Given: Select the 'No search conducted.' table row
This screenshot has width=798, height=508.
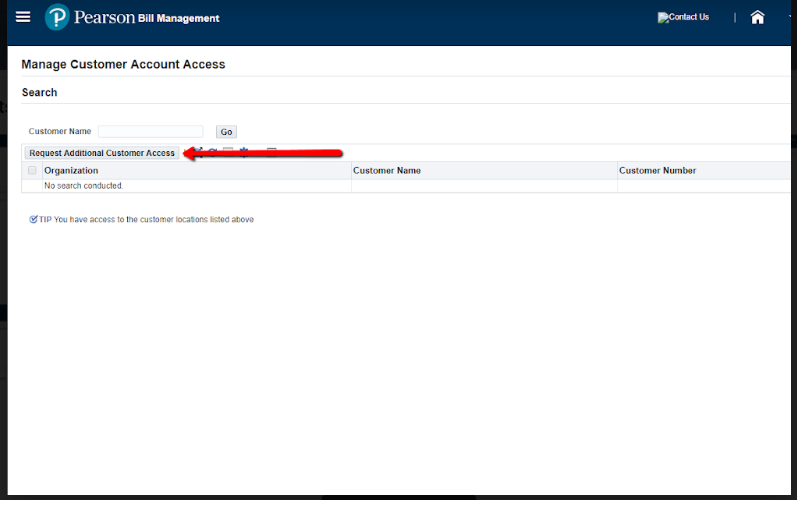Looking at the screenshot, I should (x=84, y=186).
